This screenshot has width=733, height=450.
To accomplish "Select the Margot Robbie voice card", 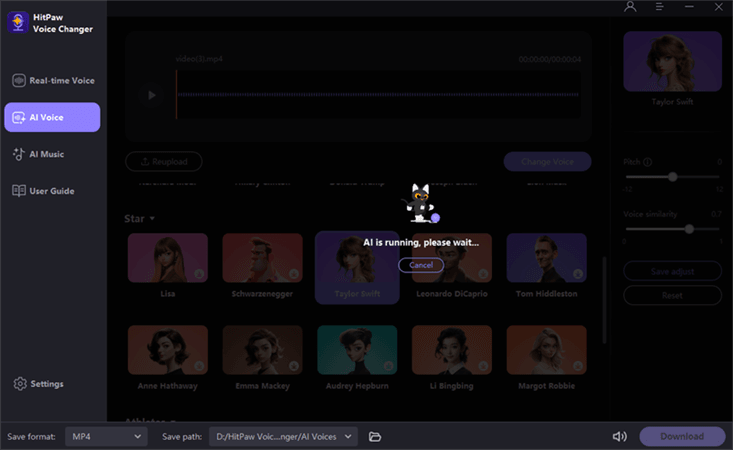I will pyautogui.click(x=546, y=358).
